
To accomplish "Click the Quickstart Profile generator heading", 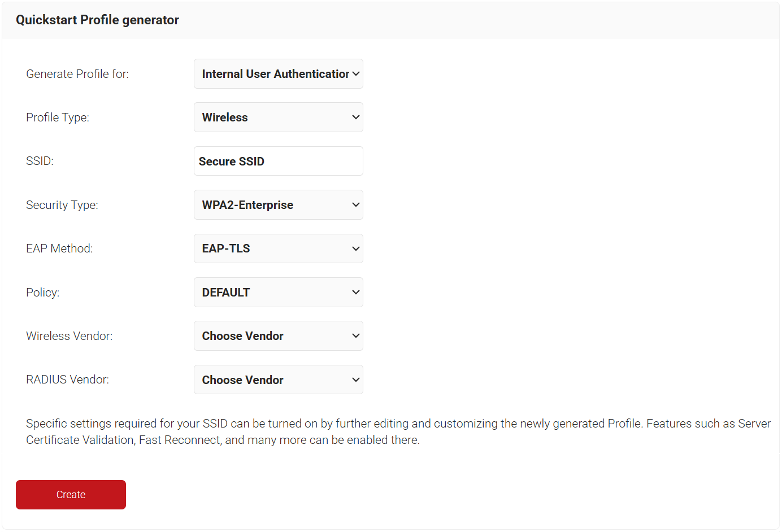I will coord(97,20).
